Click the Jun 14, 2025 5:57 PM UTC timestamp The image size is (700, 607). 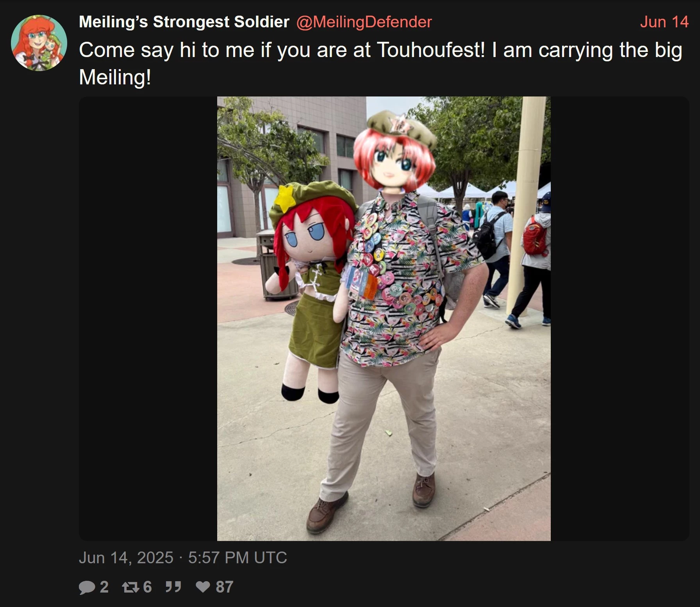click(183, 557)
